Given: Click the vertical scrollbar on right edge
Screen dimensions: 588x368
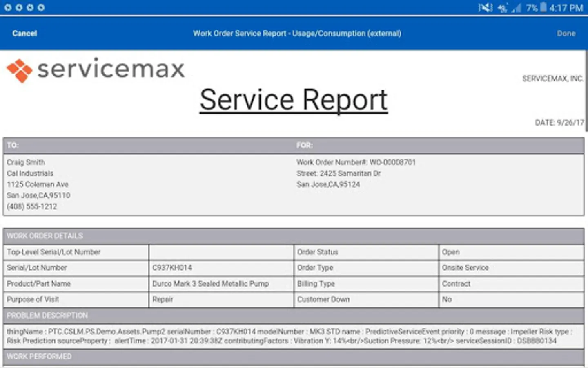Looking at the screenshot, I should [x=586, y=91].
